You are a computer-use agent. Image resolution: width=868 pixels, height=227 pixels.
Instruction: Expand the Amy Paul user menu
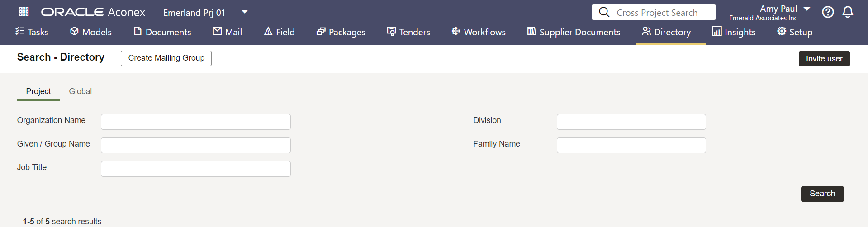(x=806, y=9)
